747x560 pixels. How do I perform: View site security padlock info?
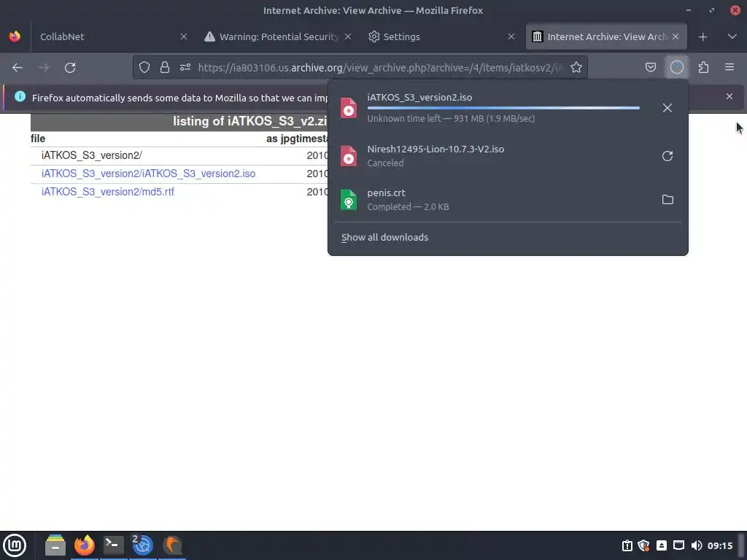(165, 68)
